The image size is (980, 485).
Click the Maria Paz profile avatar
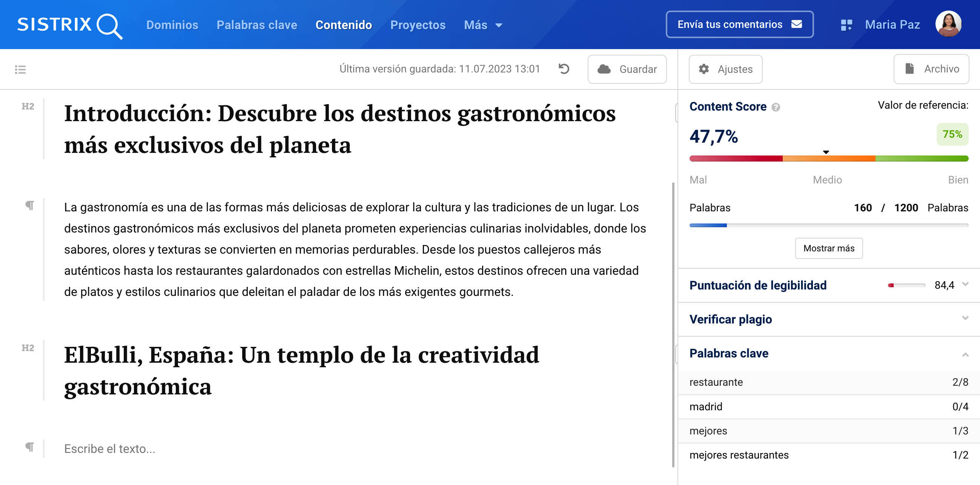point(948,25)
